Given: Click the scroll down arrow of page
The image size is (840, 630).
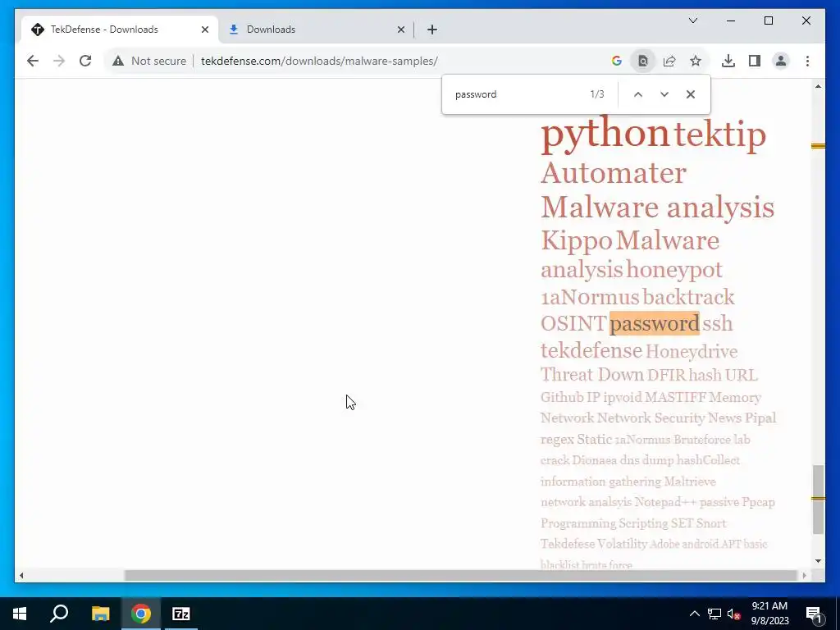Looking at the screenshot, I should click(x=818, y=561).
